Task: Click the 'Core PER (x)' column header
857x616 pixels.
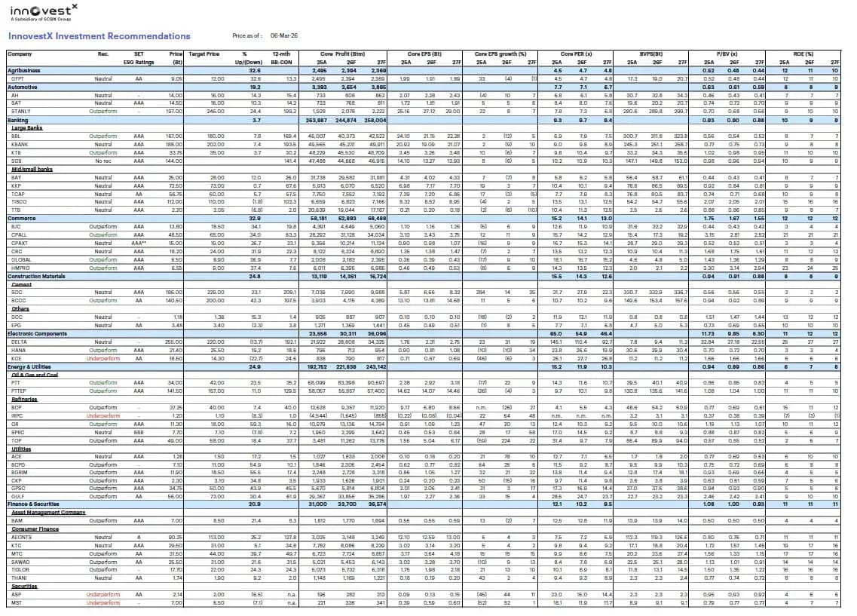Action: pyautogui.click(x=576, y=54)
